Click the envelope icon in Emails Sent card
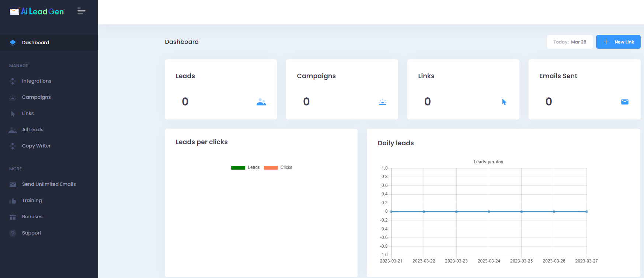This screenshot has height=278, width=644. pos(625,102)
